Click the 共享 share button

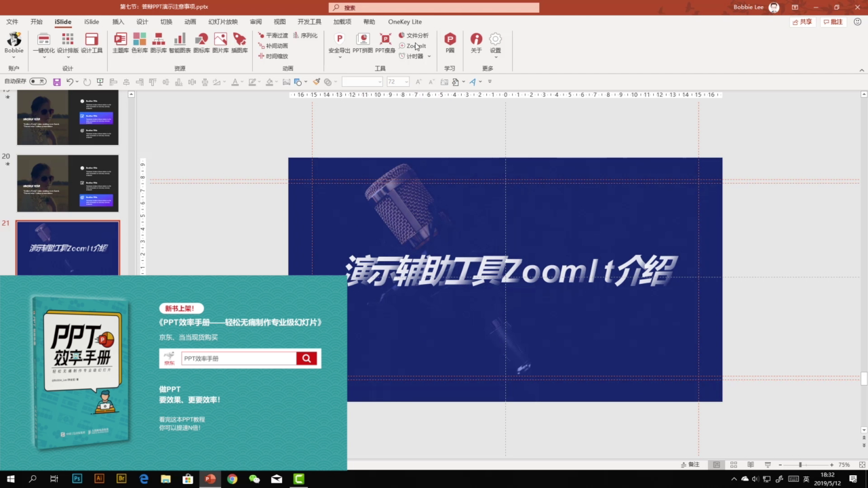pos(803,22)
